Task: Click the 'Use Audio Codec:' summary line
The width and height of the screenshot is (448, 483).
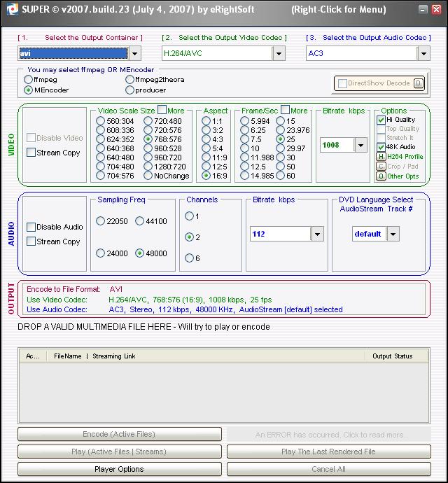Action: pyautogui.click(x=185, y=309)
